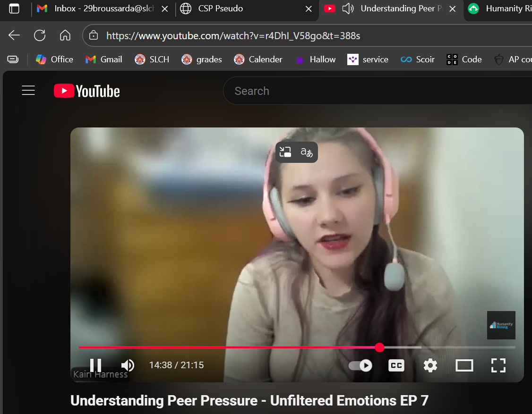
Task: Go to YouTube home via logo
Action: tap(87, 91)
